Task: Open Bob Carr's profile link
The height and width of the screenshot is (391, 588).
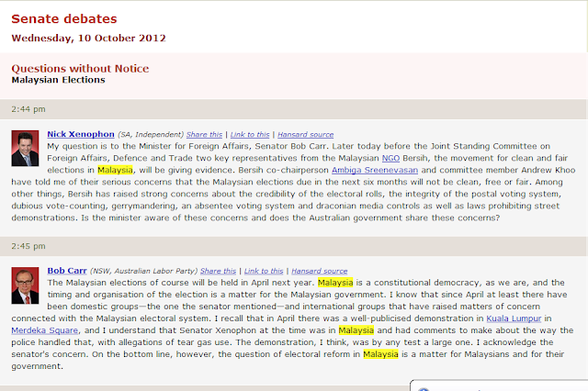Action: click(67, 271)
